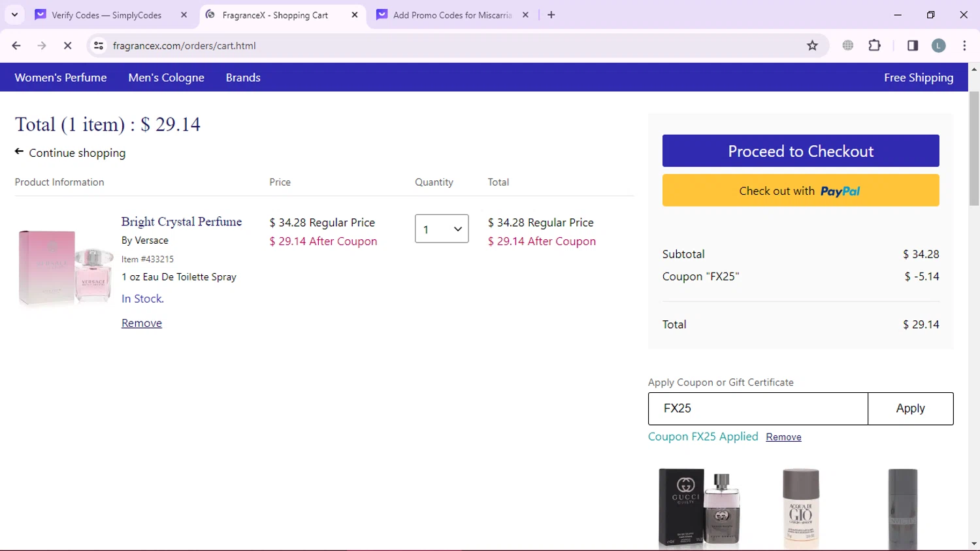Click Apply for the coupon code

click(911, 409)
